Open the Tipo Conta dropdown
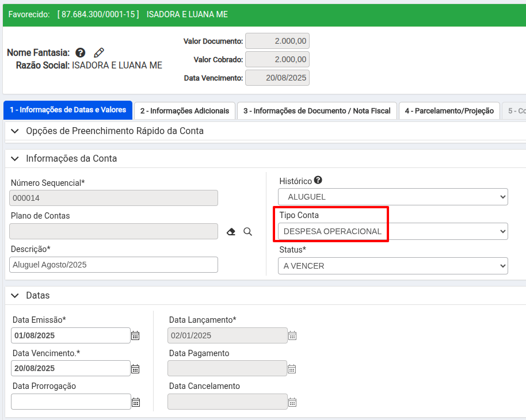Viewport: 526px width, 420px height. click(392, 231)
